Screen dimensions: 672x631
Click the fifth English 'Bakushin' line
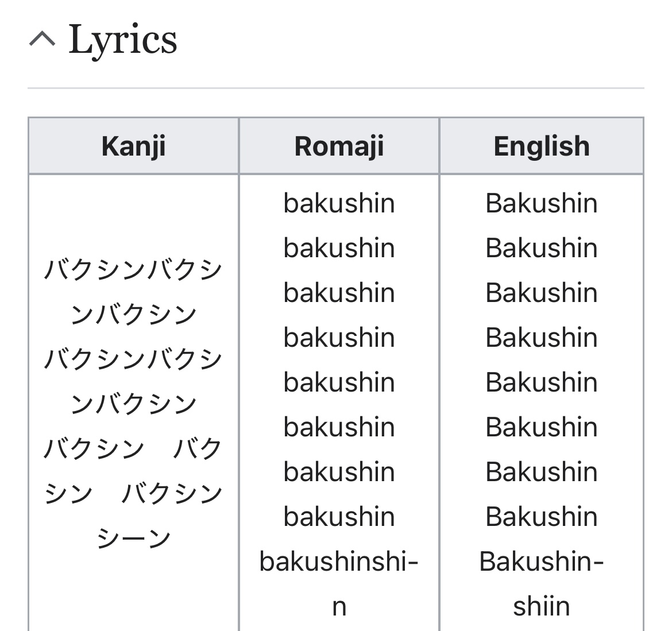click(x=542, y=382)
